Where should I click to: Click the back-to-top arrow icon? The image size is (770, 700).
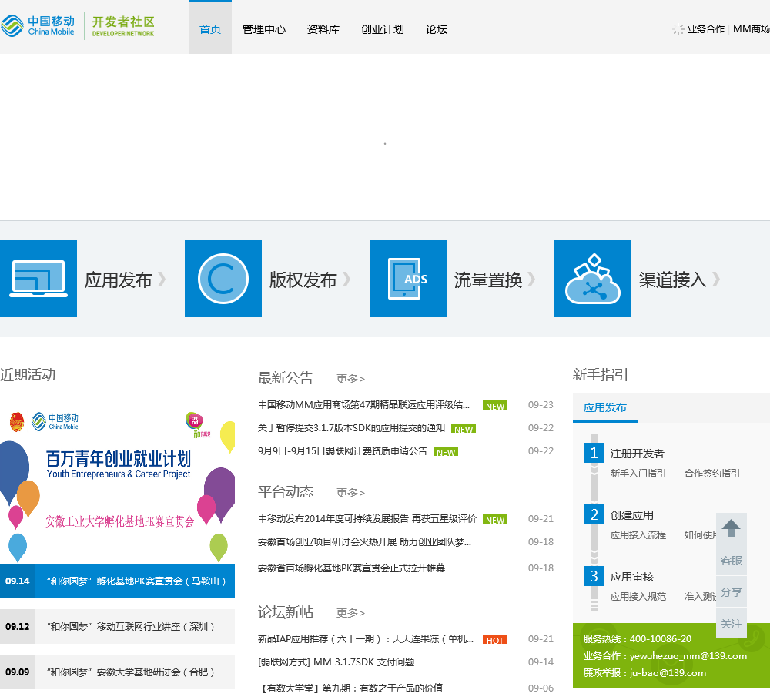click(731, 528)
